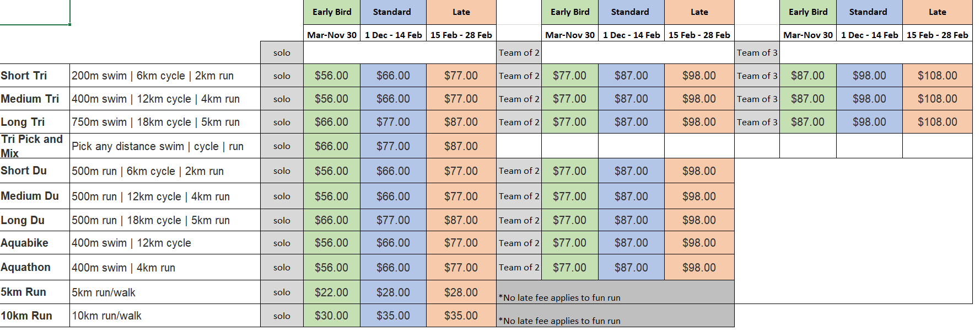Click "750m swim | 18km cycle | 5km run" description
Viewport: 980px width, 330px height.
pyautogui.click(x=155, y=122)
